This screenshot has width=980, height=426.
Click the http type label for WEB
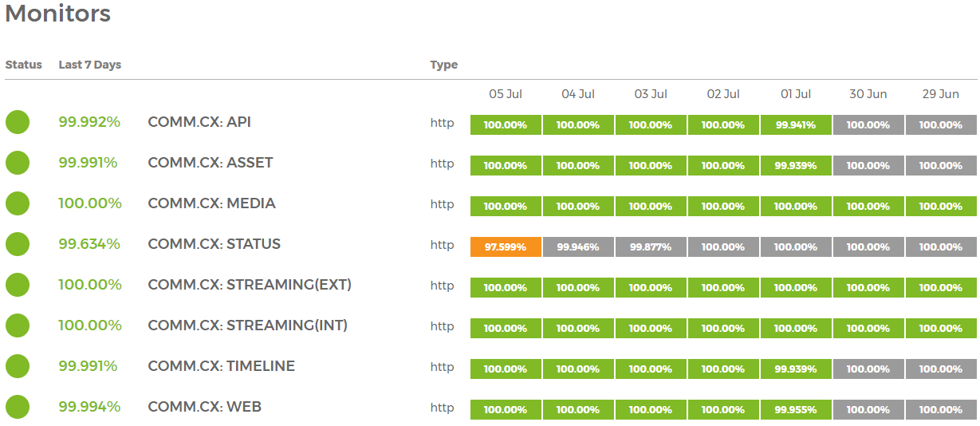(x=443, y=408)
